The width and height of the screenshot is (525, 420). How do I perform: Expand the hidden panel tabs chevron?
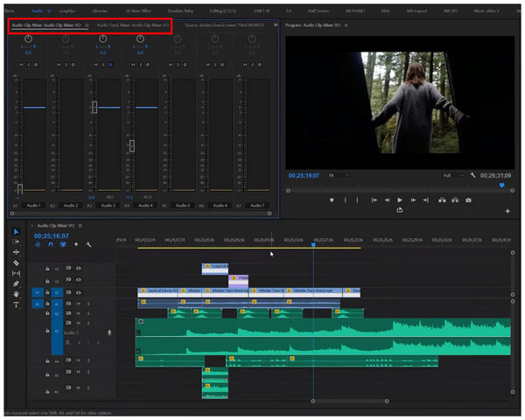[x=276, y=25]
